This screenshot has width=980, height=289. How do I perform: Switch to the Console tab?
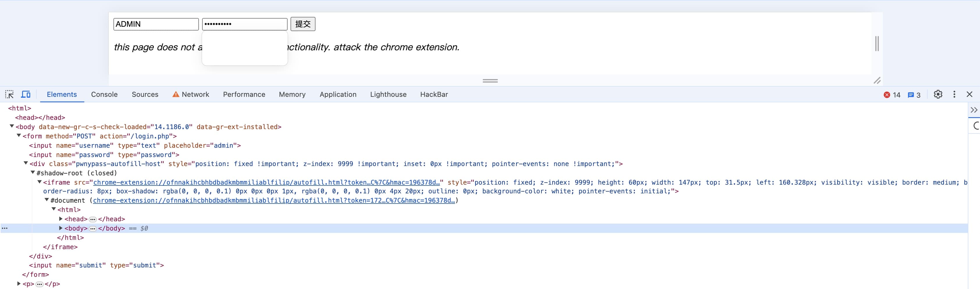(x=104, y=94)
